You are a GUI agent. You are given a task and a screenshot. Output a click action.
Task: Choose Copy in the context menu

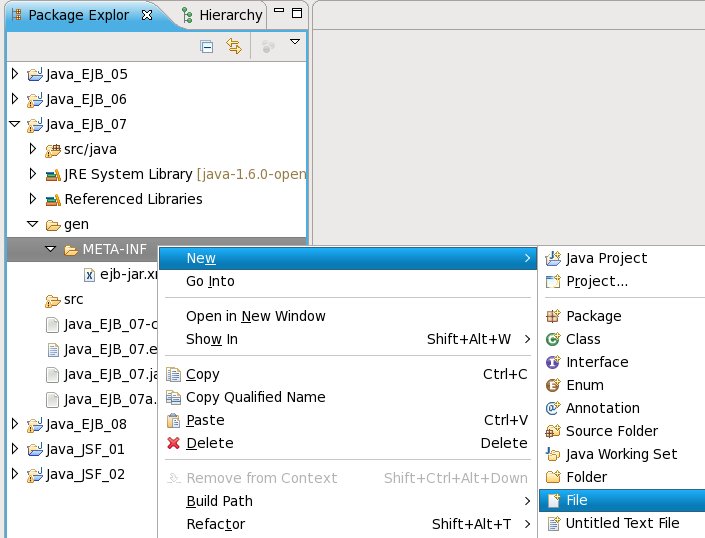pos(348,374)
